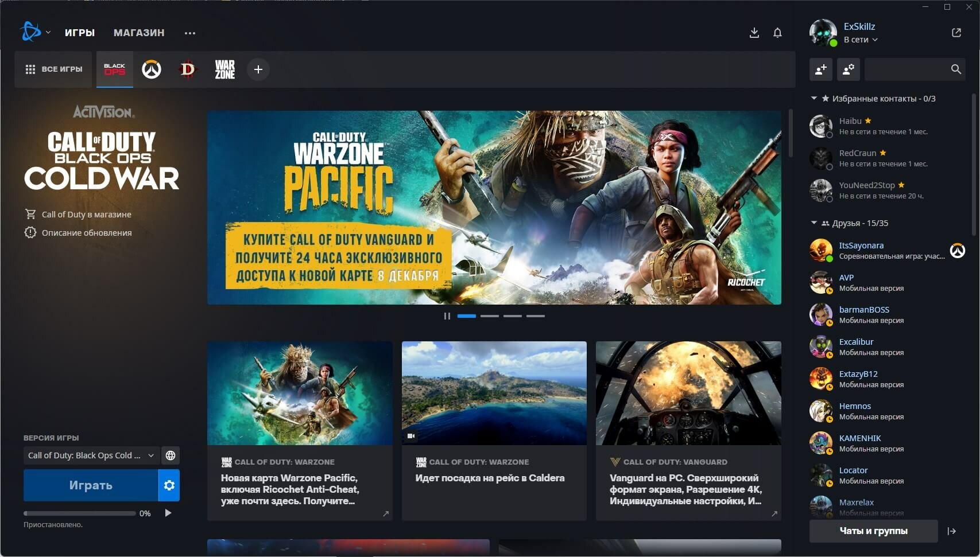Open the МАГАЗИН tab
980x557 pixels.
[x=139, y=33]
